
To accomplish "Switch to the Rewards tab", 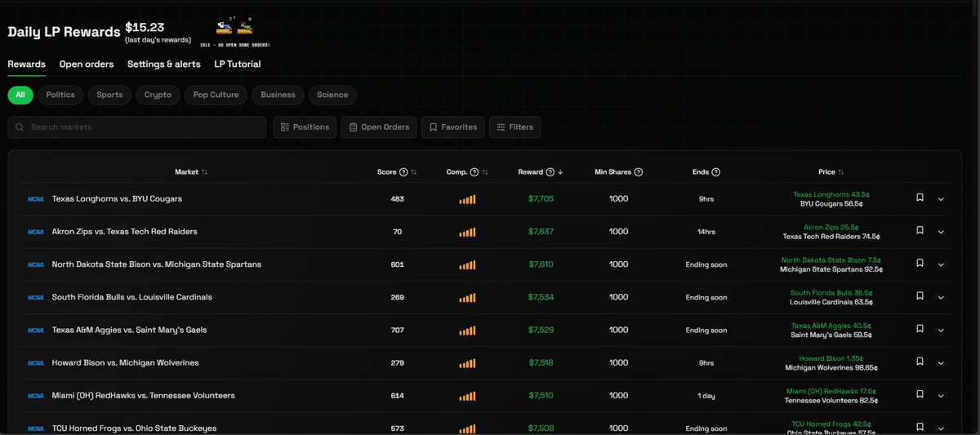I will (27, 64).
